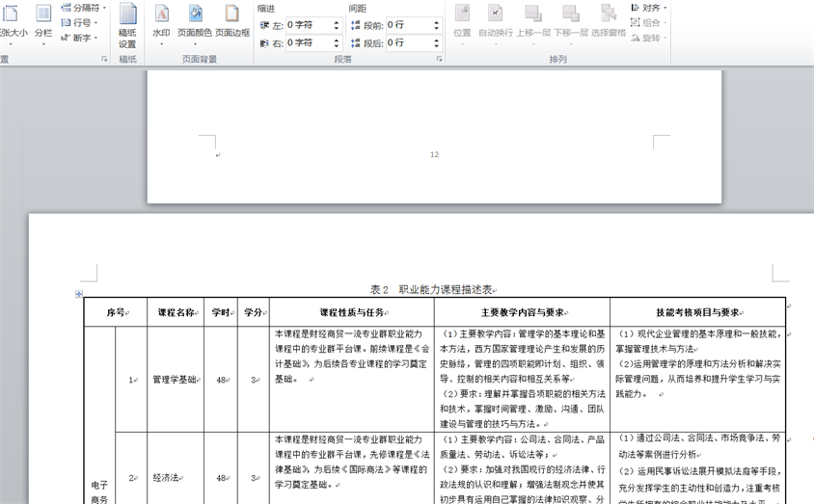Expand the breaks (分隔符) dropdown
This screenshot has height=504, width=814.
(x=85, y=8)
